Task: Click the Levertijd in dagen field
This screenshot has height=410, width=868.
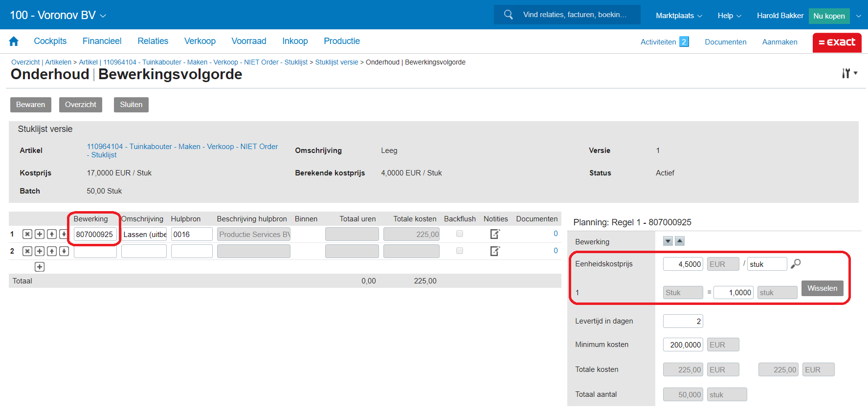Action: (x=683, y=321)
